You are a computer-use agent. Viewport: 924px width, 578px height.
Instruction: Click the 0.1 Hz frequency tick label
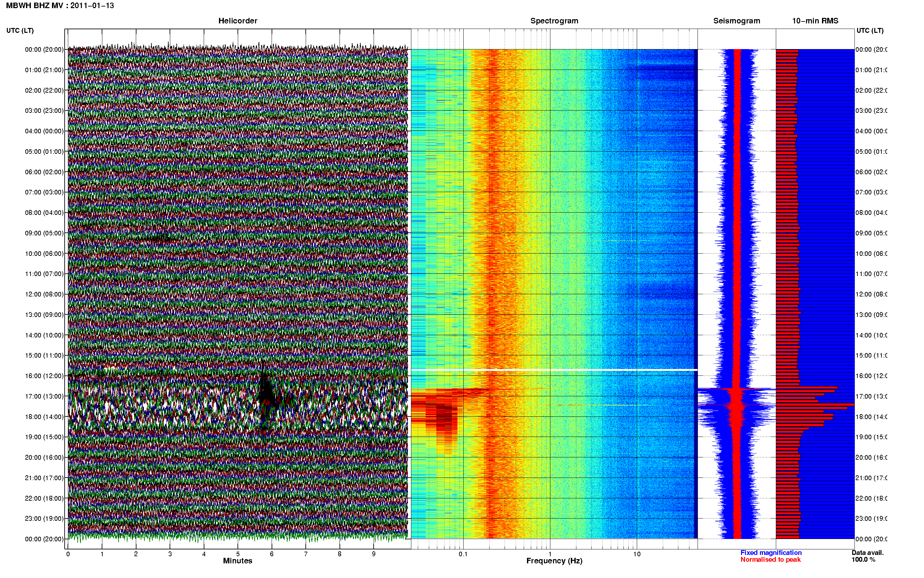[463, 554]
